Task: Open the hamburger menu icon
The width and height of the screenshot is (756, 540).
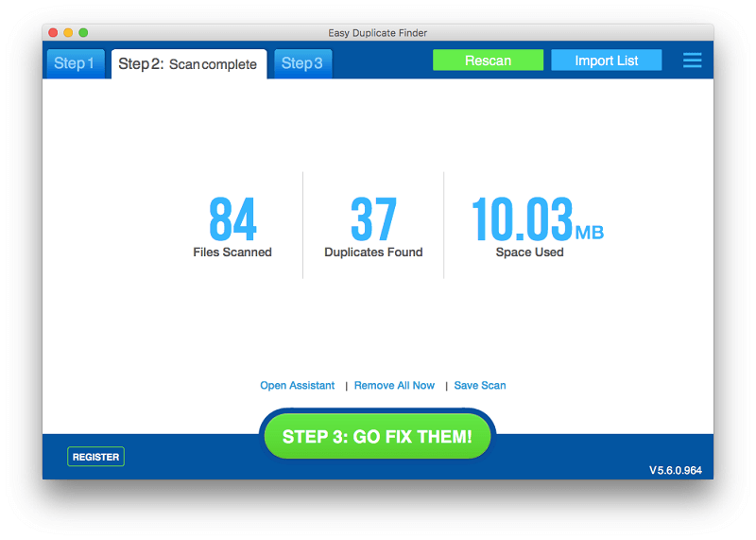Action: pyautogui.click(x=692, y=61)
